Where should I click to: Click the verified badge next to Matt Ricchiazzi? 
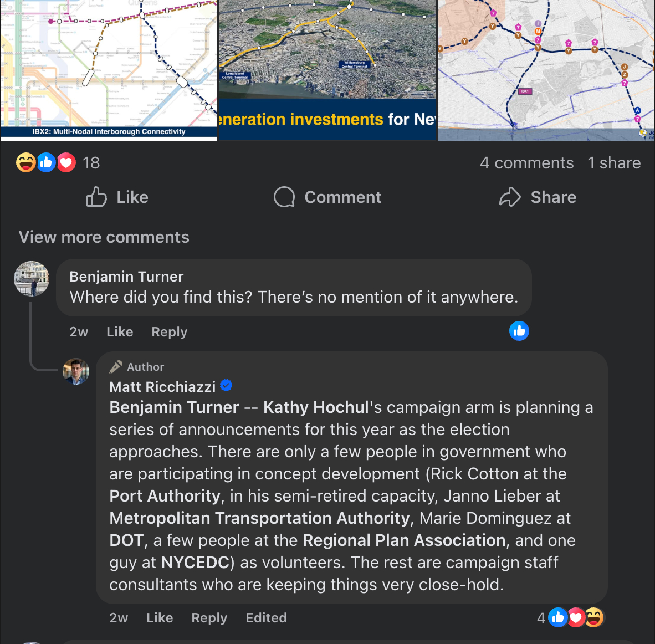226,386
